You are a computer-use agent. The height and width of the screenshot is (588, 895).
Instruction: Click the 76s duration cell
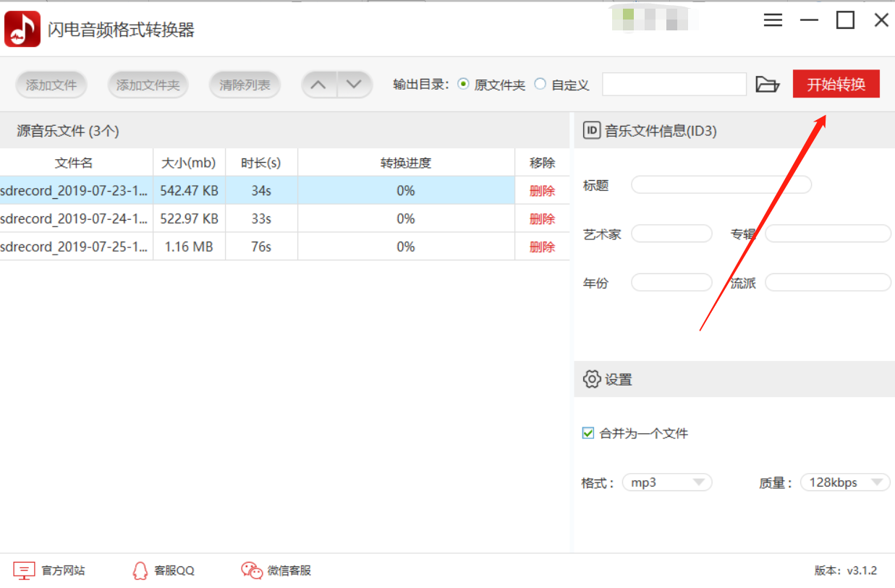(261, 247)
